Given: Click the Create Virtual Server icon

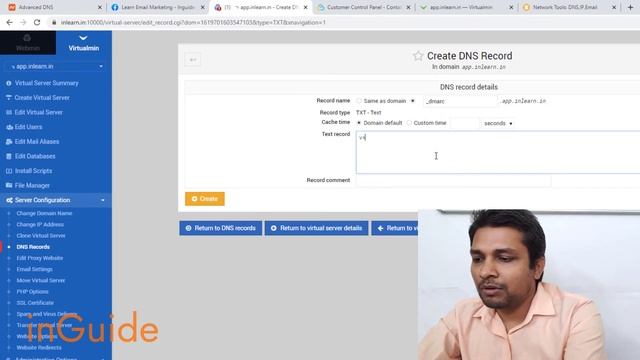Looking at the screenshot, I should (9, 98).
